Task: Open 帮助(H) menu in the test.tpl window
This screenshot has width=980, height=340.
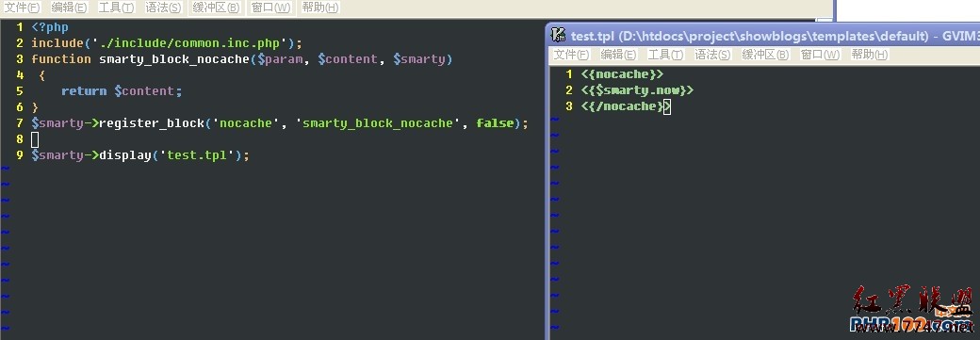Action: point(870,55)
